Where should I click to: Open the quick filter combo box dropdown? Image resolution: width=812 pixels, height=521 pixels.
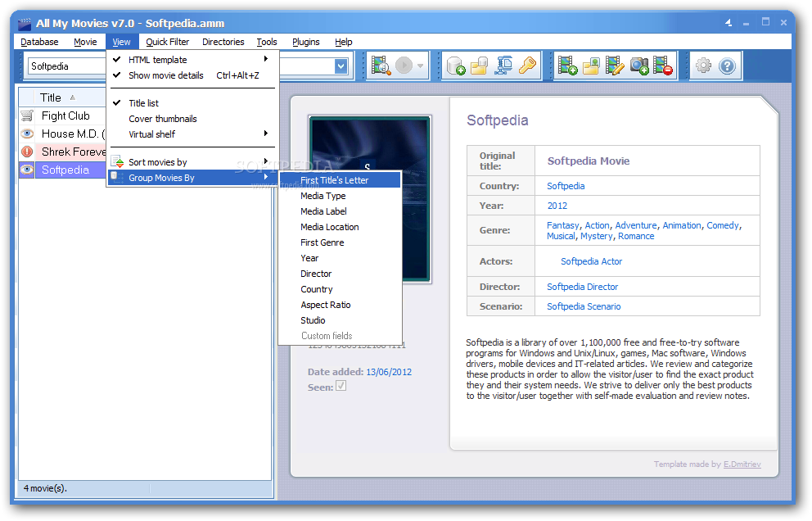pyautogui.click(x=341, y=66)
